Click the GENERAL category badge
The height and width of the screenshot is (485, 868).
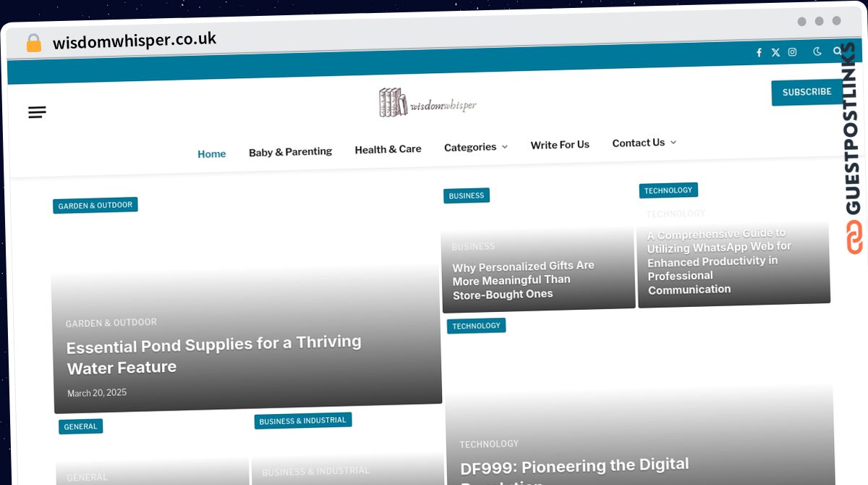click(80, 426)
